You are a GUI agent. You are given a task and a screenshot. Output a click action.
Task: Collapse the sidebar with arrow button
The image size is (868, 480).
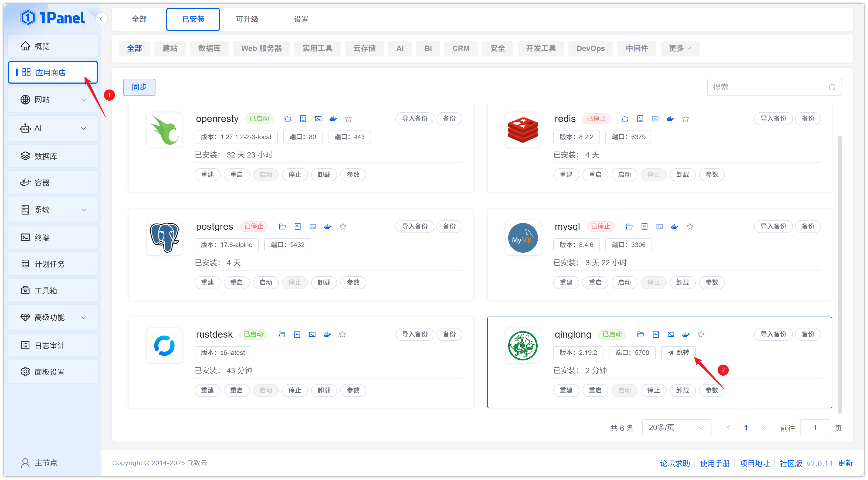pyautogui.click(x=101, y=19)
